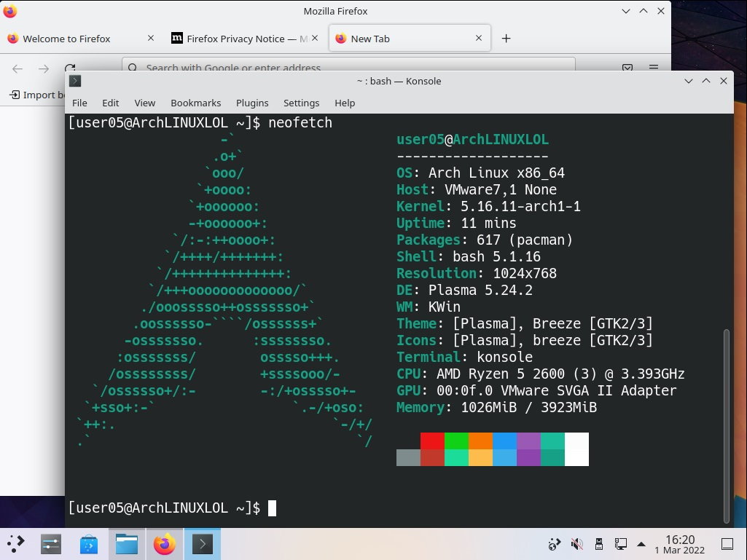Open System Settings from the taskbar
Viewport: 747px width, 560px height.
coord(51,544)
